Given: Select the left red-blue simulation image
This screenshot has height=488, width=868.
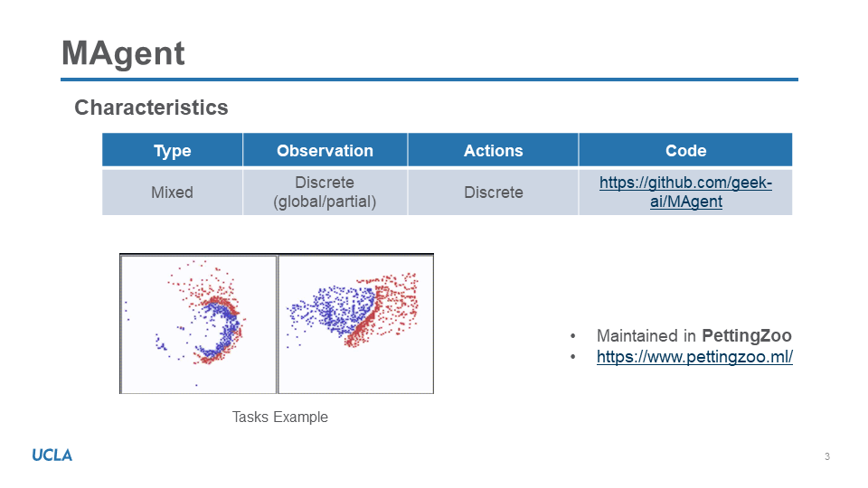Looking at the screenshot, I should point(198,324).
